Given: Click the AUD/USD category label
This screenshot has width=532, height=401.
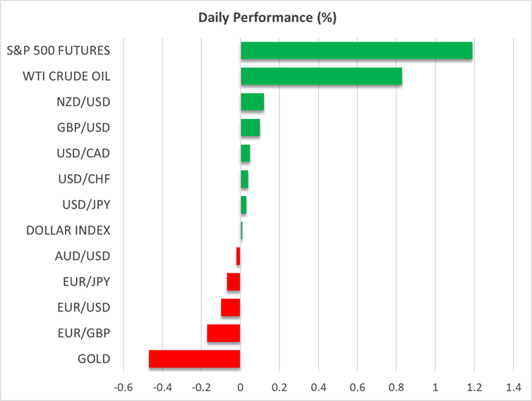Looking at the screenshot, I should 83,256.
